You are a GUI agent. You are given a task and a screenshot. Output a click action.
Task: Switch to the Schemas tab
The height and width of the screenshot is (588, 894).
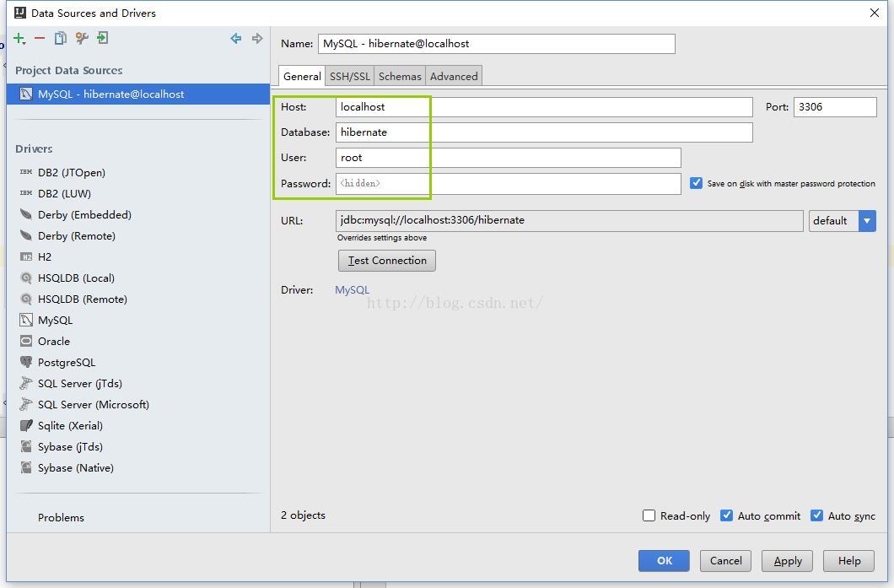400,76
